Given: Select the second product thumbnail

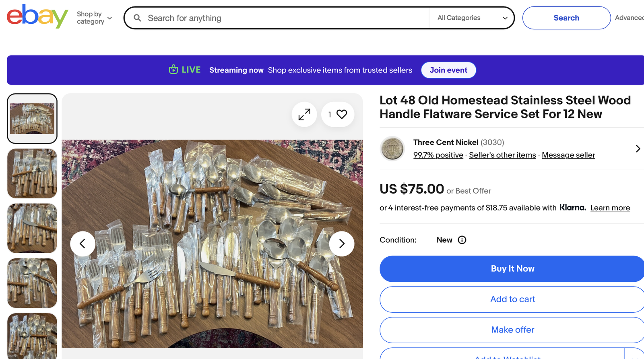Looking at the screenshot, I should (x=32, y=173).
